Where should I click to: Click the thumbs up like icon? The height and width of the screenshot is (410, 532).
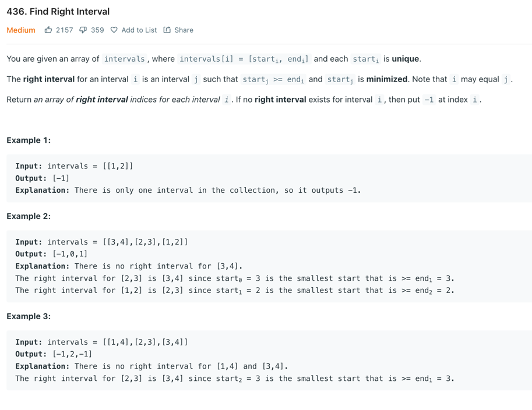pyautogui.click(x=48, y=30)
